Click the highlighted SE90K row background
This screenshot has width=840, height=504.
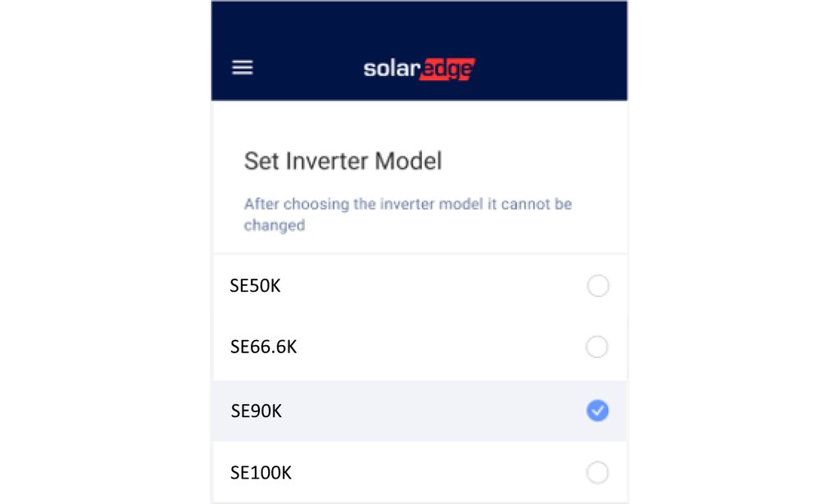coord(426,411)
